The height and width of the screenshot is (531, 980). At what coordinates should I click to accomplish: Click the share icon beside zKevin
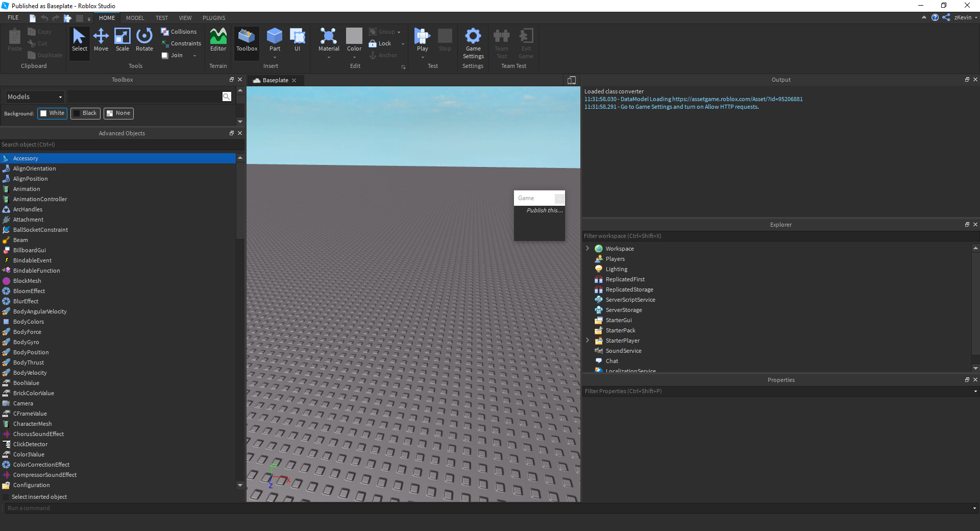click(946, 17)
